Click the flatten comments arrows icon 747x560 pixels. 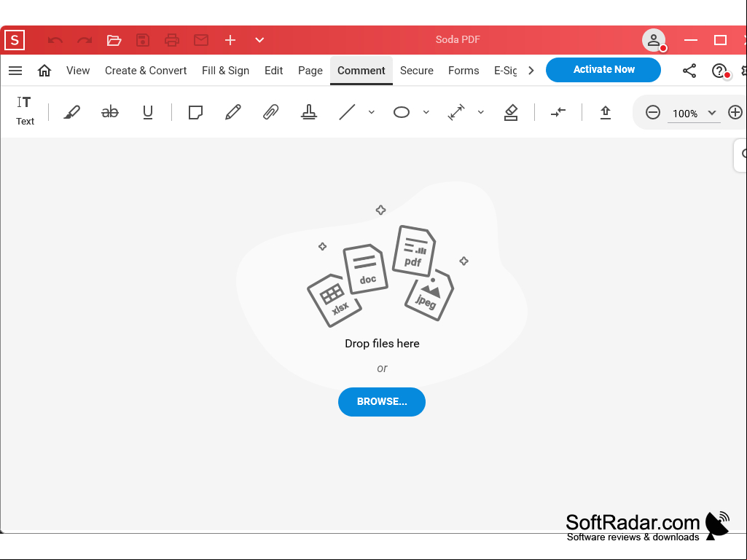click(x=558, y=112)
